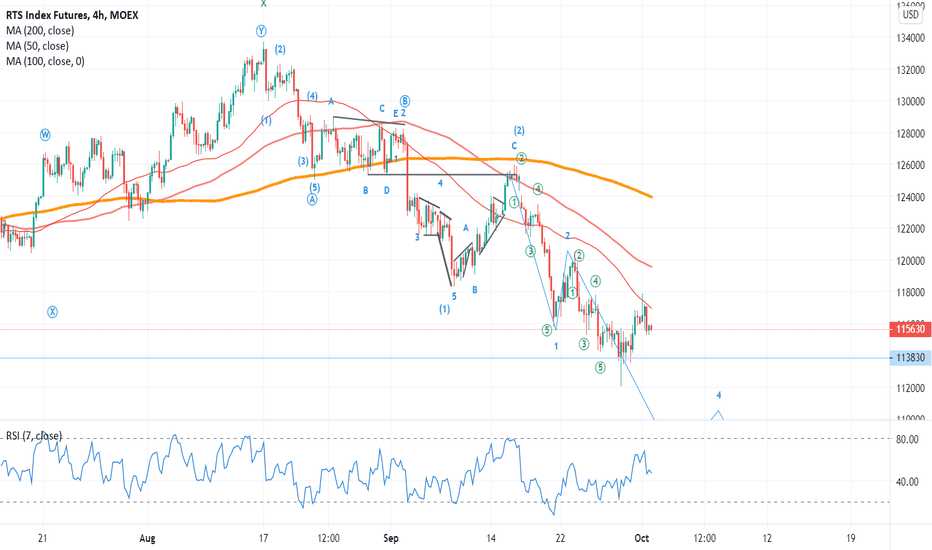Select the MA (100, close, 0) indicator legend
The width and height of the screenshot is (932, 550).
point(45,62)
